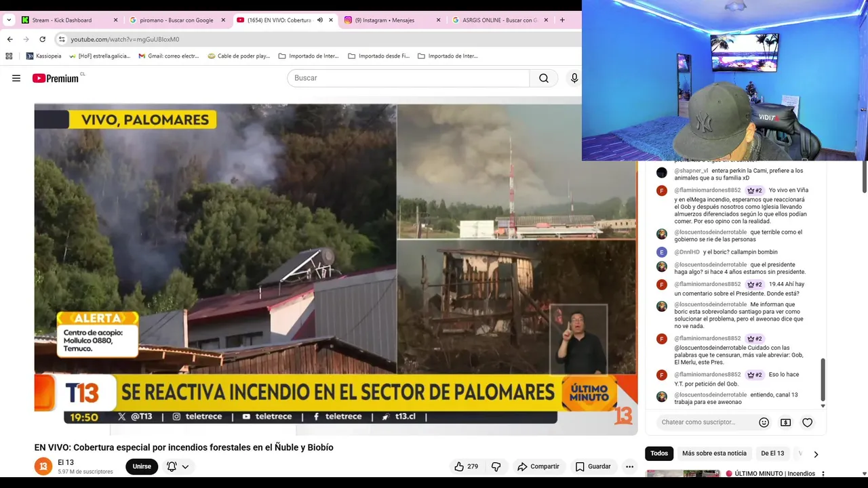
Task: Select the Todos chip
Action: tap(659, 453)
